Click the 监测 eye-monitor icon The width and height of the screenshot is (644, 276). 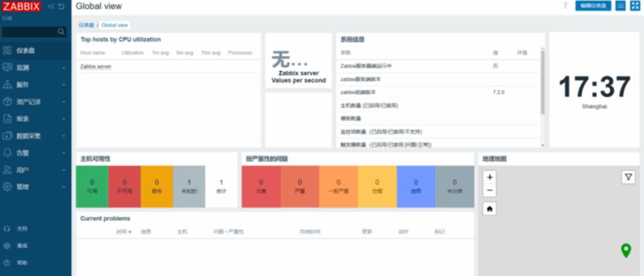tap(7, 67)
